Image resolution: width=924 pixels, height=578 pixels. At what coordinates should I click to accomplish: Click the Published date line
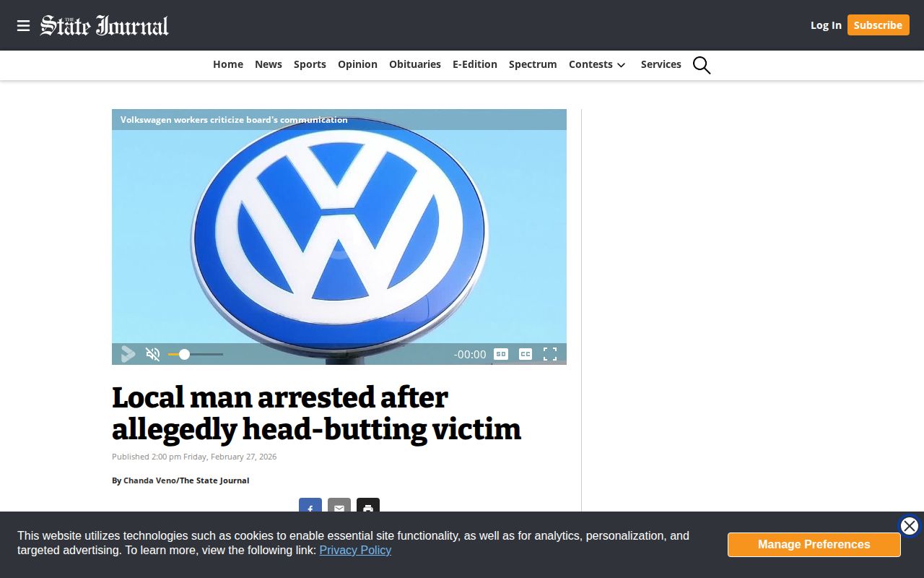[194, 457]
